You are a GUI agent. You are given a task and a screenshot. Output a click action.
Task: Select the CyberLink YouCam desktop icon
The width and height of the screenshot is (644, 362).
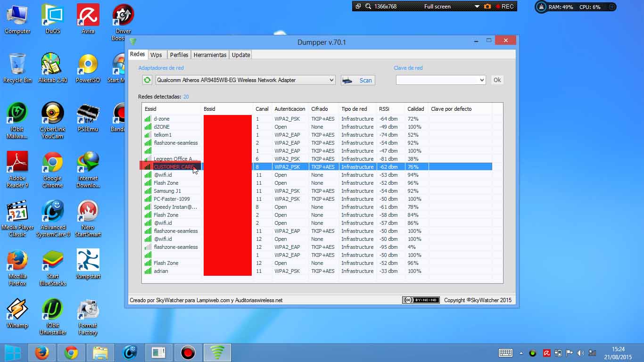pyautogui.click(x=53, y=121)
